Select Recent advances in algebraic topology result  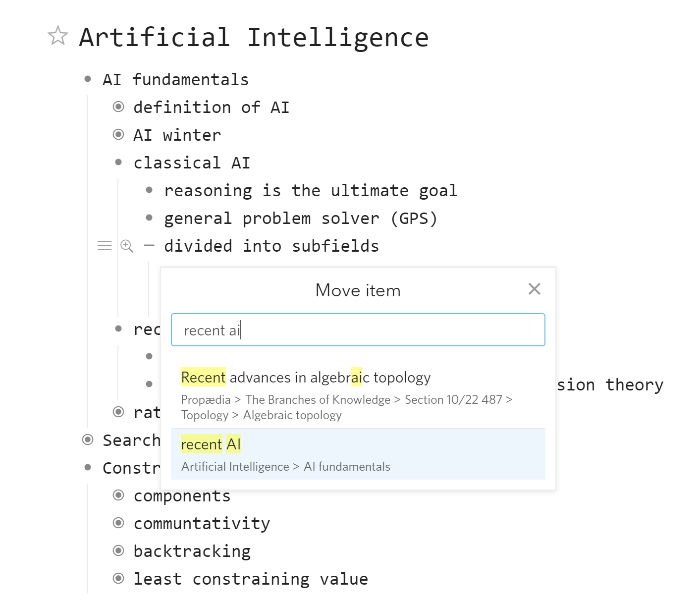(x=358, y=395)
